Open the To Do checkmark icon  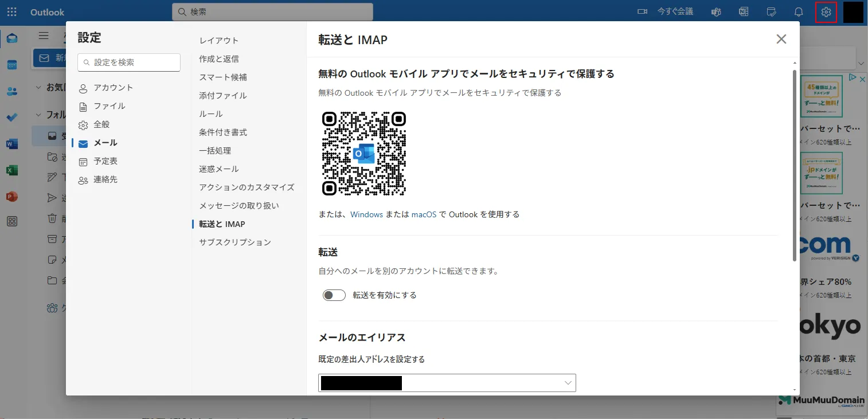point(12,118)
